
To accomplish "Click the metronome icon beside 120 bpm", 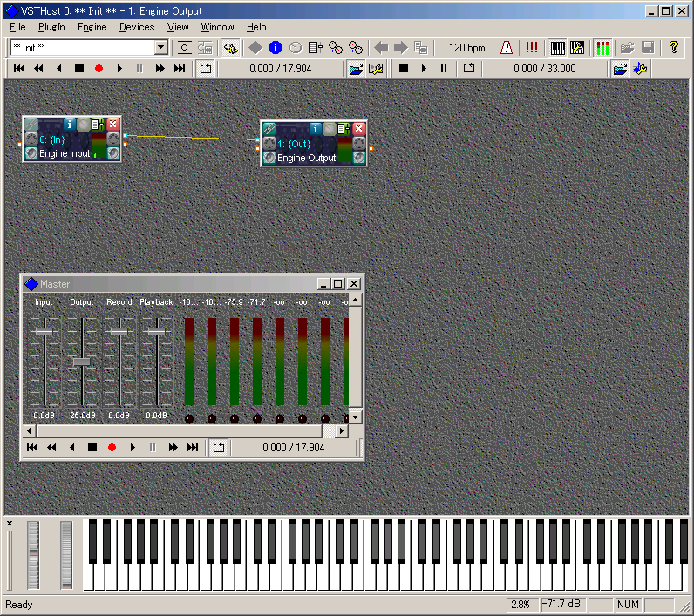I will pos(507,48).
